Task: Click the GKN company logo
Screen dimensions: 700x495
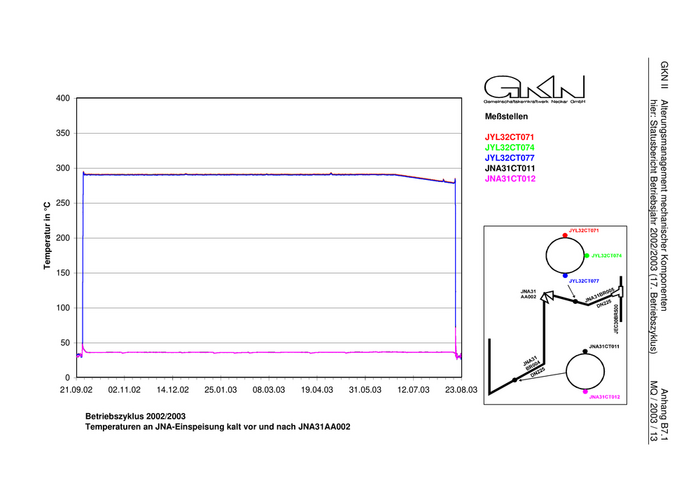Action: pos(533,88)
